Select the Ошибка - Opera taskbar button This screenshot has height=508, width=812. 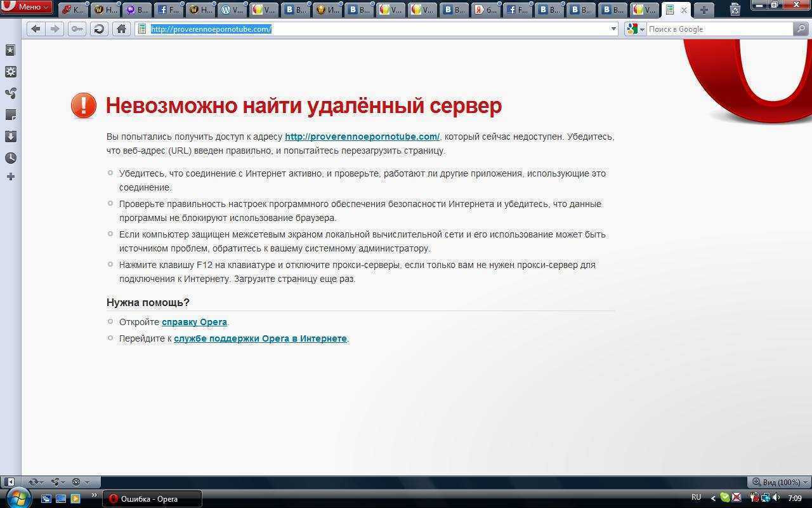(152, 498)
